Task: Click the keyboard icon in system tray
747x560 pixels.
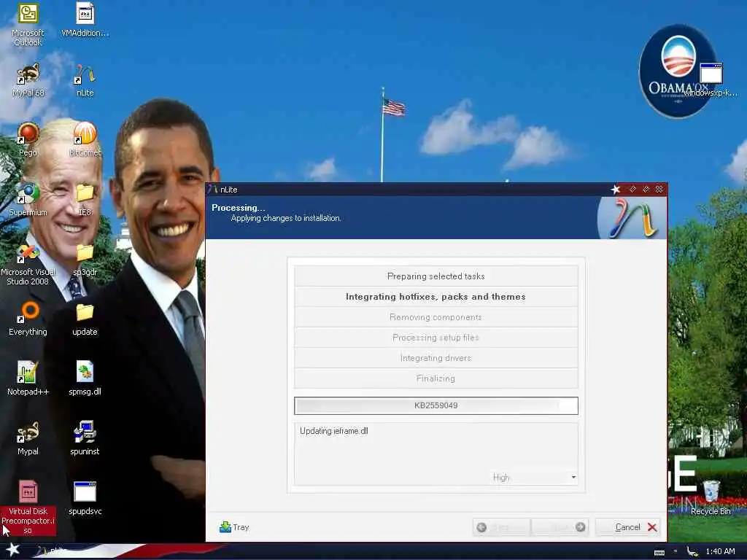Action: coord(659,552)
